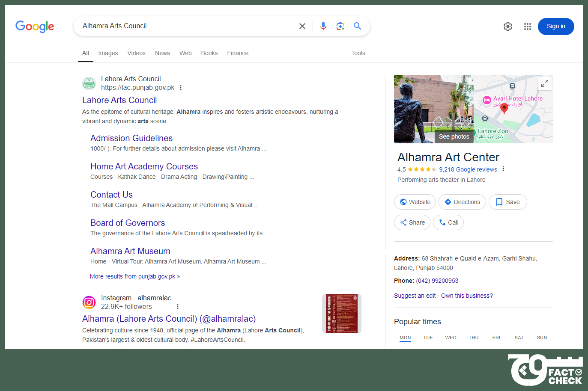Open the Tools options
This screenshot has width=588, height=391.
[358, 53]
